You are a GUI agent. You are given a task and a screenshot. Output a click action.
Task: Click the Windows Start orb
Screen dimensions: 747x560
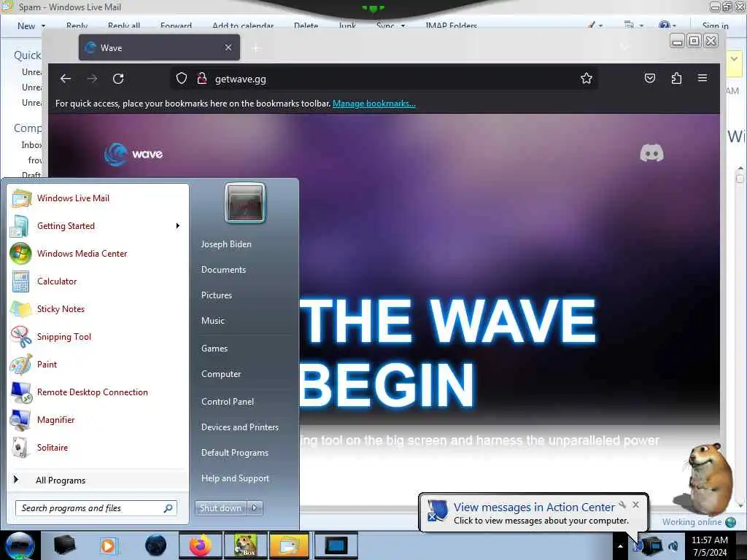[x=20, y=545]
